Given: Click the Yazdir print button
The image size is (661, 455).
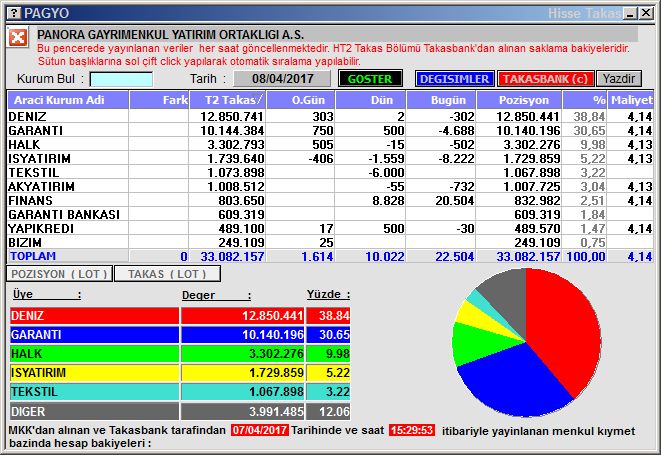Looking at the screenshot, I should [x=618, y=79].
